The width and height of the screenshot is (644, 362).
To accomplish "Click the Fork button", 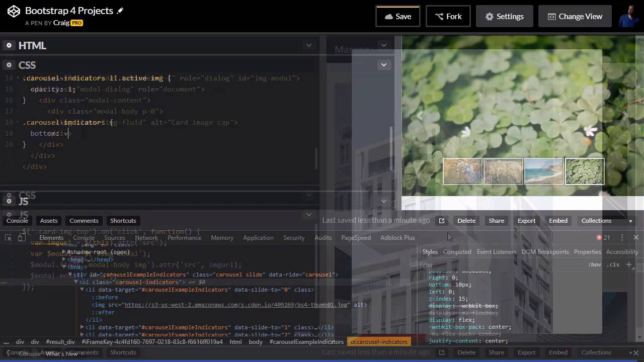I will click(448, 16).
